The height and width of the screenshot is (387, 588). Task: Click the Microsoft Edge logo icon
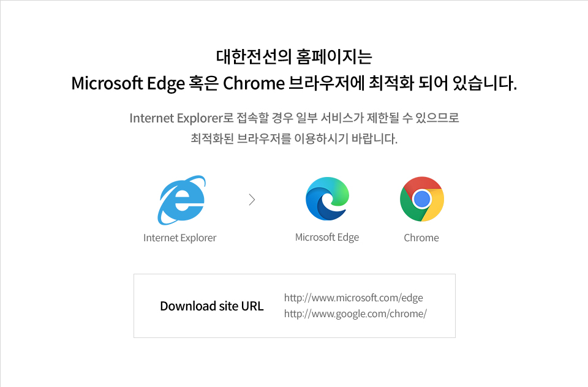coord(327,198)
